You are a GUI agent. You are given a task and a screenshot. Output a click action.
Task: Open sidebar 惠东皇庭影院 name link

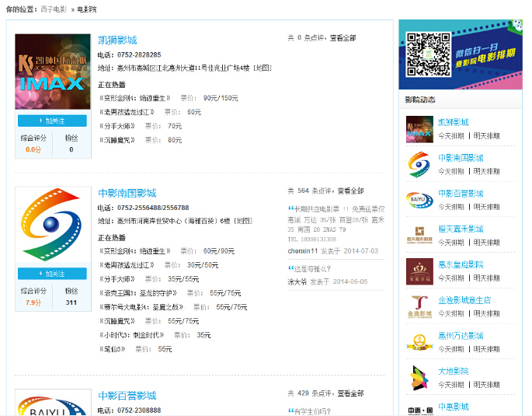coord(461,264)
